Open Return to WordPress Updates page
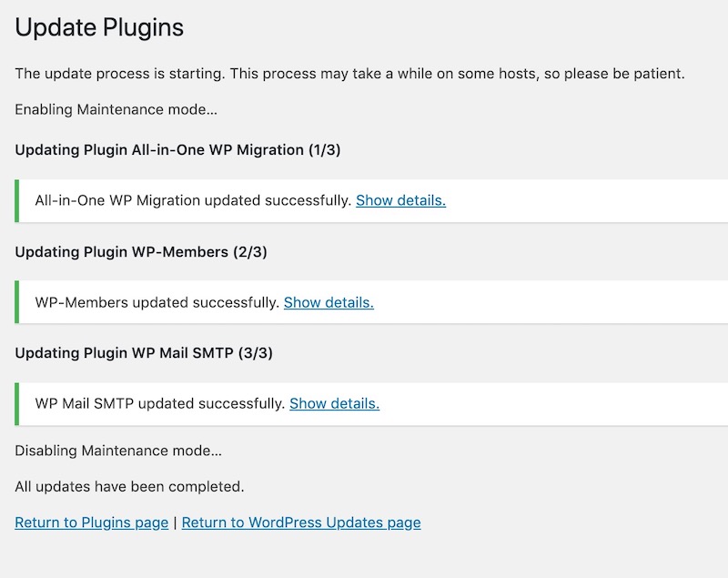Image resolution: width=728 pixels, height=578 pixels. click(x=301, y=522)
